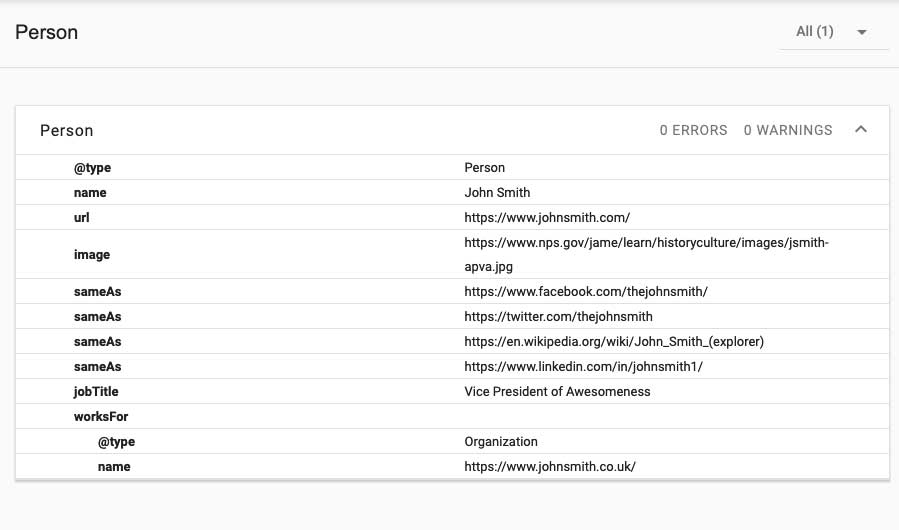Click the nested Organization type value
The image size is (899, 530).
(x=501, y=442)
